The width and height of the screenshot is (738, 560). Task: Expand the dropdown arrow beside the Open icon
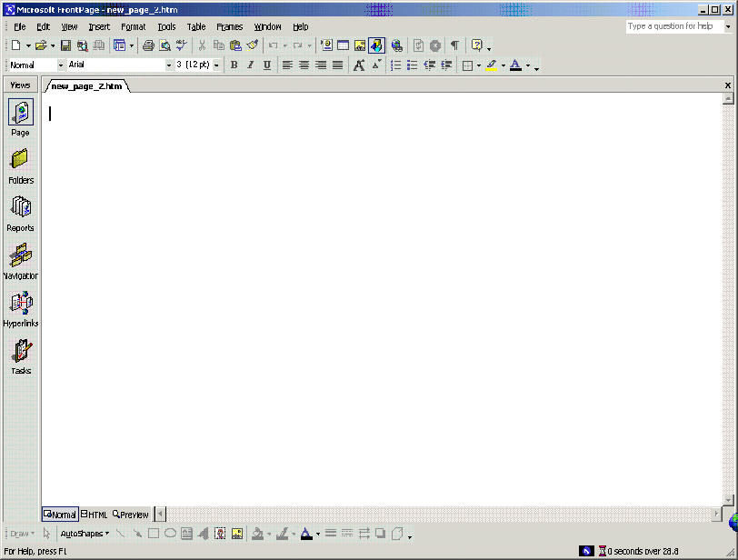[x=53, y=45]
